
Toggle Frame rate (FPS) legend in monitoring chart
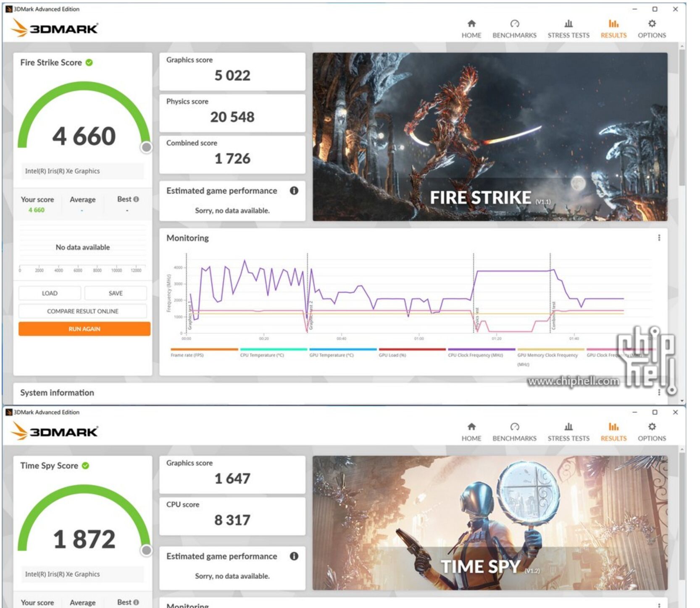(x=204, y=353)
